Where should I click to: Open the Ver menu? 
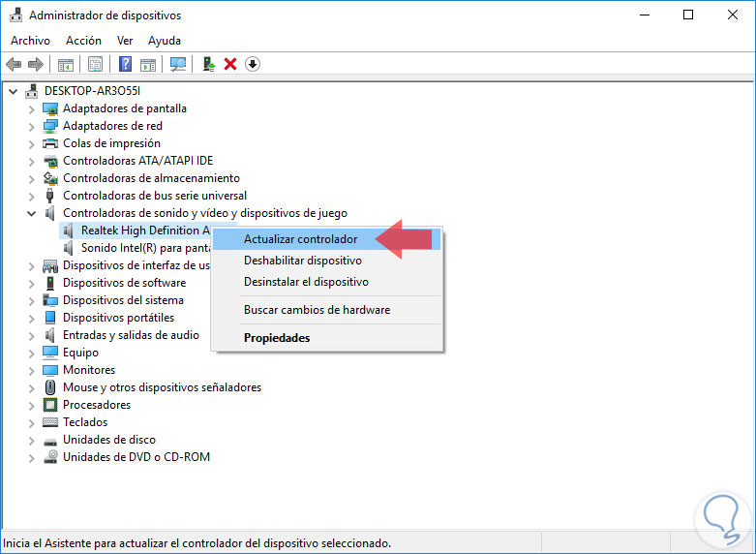coord(125,41)
